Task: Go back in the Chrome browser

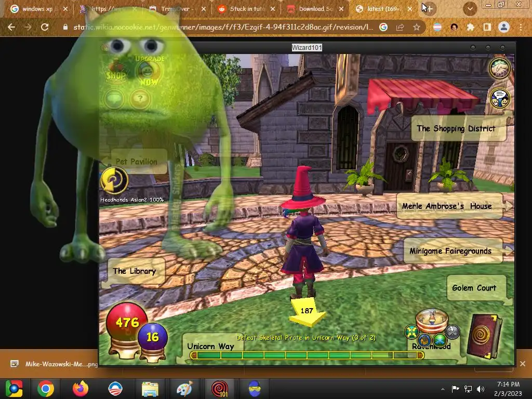Action: point(11,27)
